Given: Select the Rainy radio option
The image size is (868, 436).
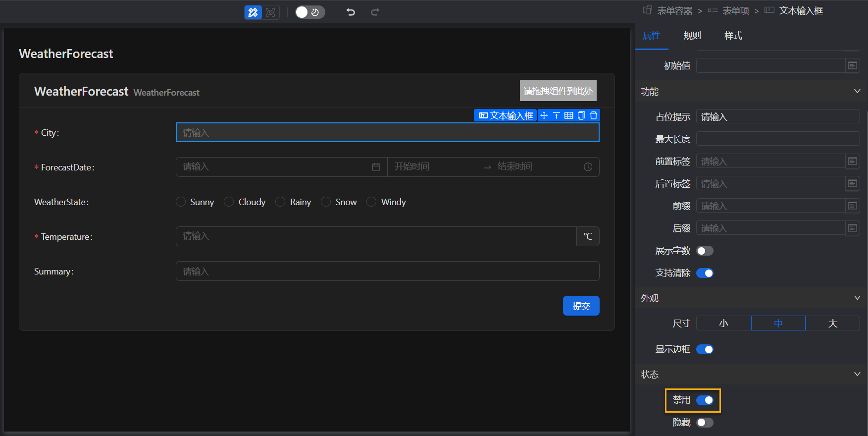Looking at the screenshot, I should pos(280,202).
